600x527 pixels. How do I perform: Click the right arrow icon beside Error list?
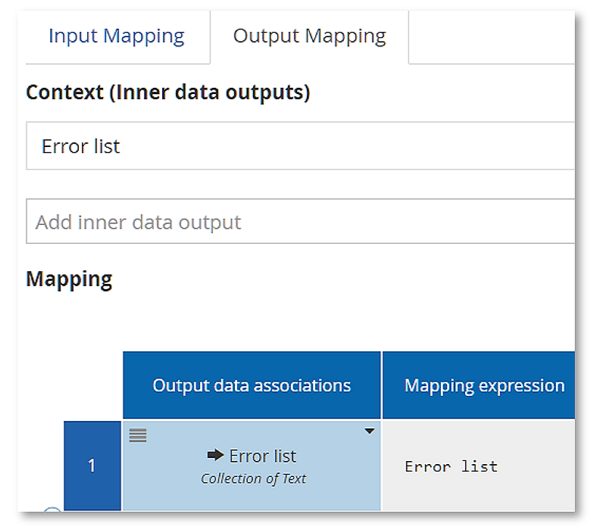tap(215, 456)
